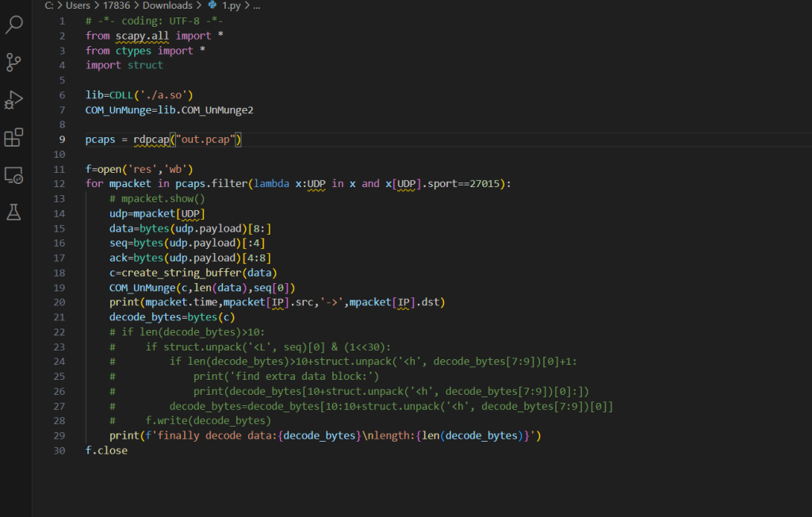The height and width of the screenshot is (517, 812).
Task: Click the 1.py breadcrumb item
Action: (x=230, y=5)
